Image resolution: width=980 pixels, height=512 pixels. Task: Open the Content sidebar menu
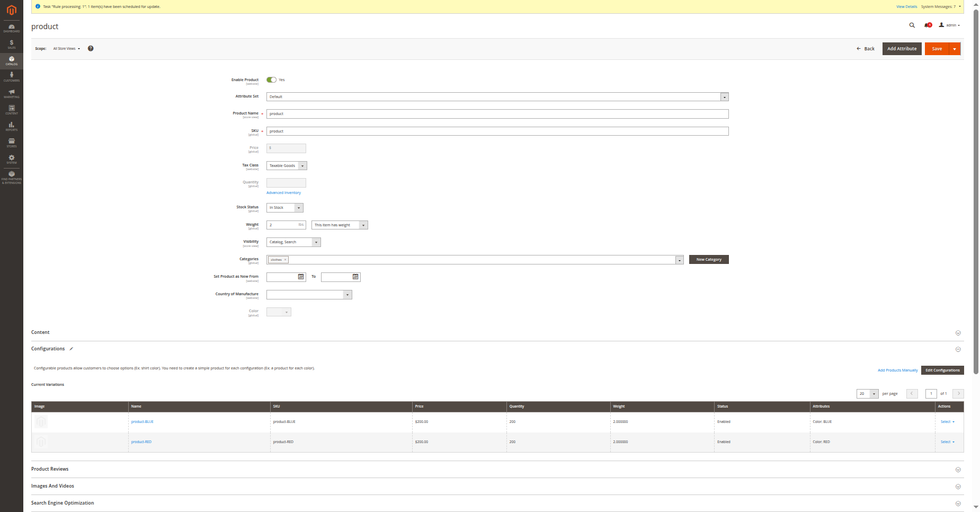click(11, 110)
